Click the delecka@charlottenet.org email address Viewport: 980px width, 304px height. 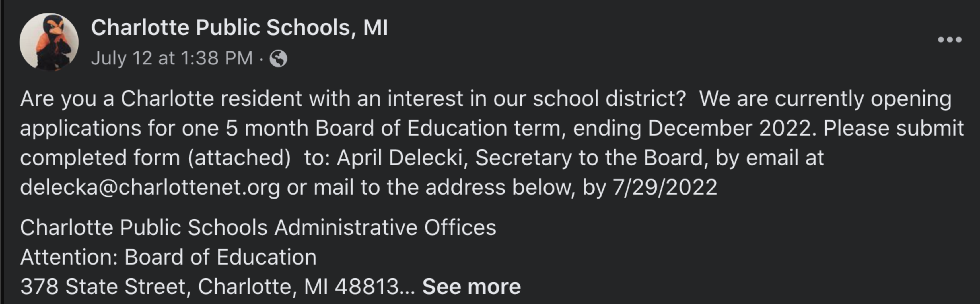pos(150,187)
